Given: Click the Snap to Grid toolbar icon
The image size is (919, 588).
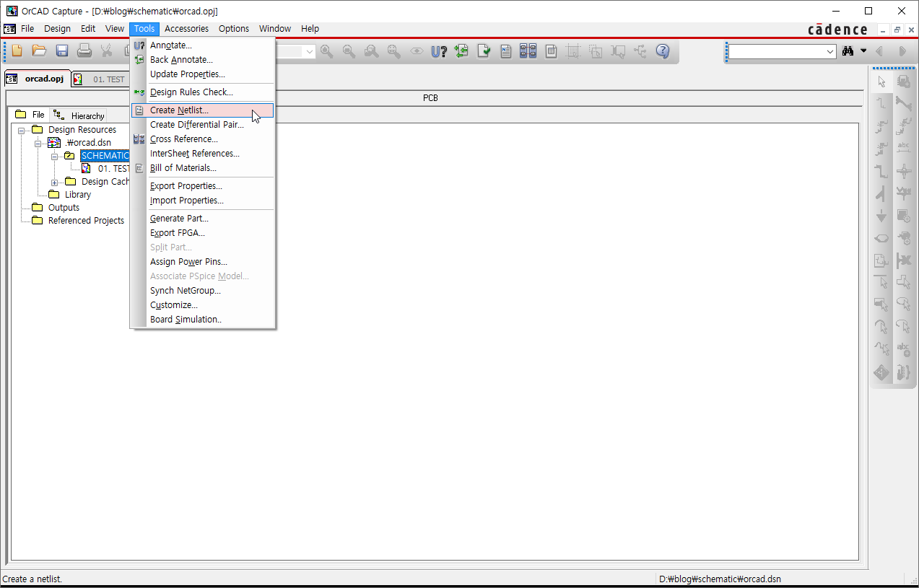Looking at the screenshot, I should 573,51.
